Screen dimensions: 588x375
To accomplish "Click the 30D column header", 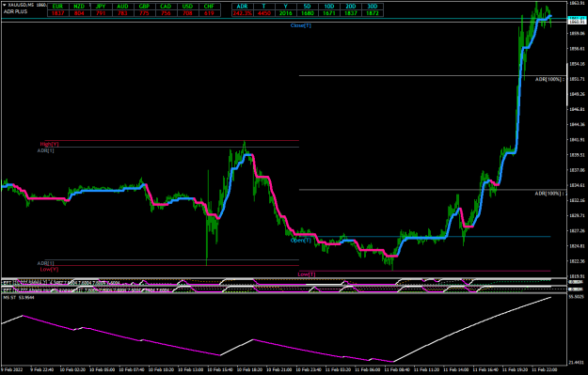I will click(373, 7).
